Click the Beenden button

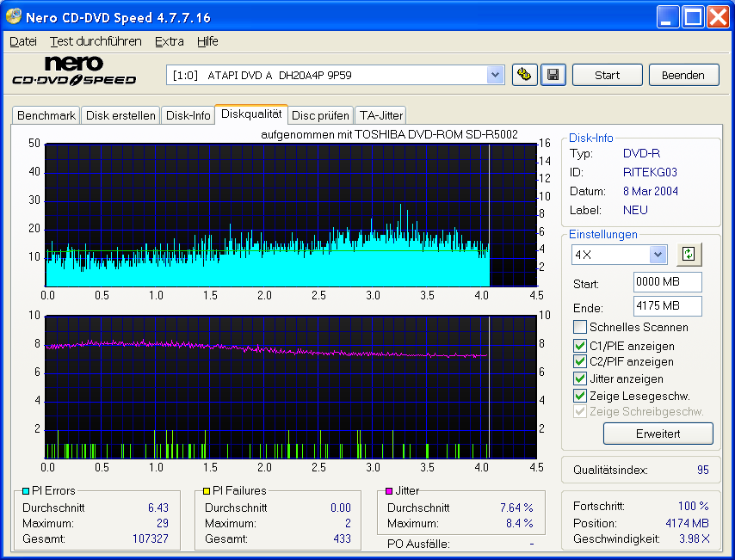pos(683,75)
